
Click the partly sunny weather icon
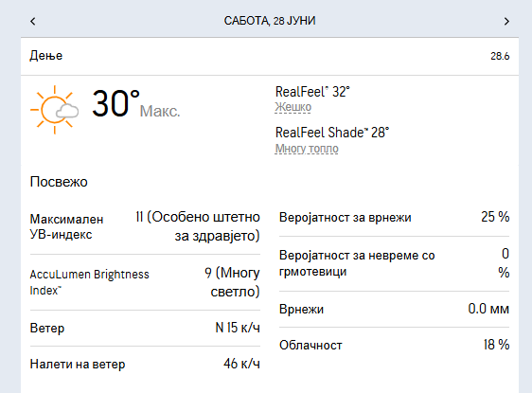pos(54,110)
